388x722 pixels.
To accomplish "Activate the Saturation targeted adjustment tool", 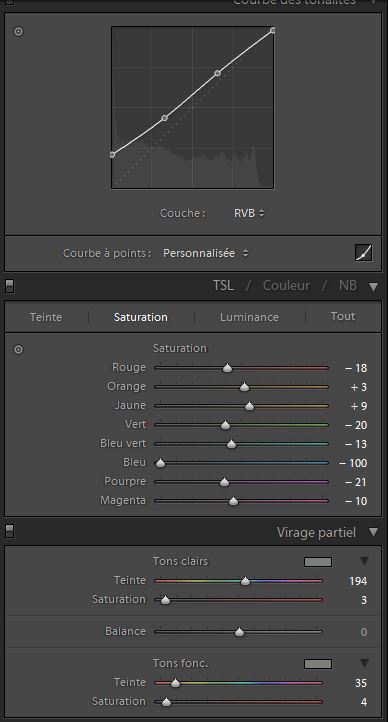I will (x=18, y=349).
